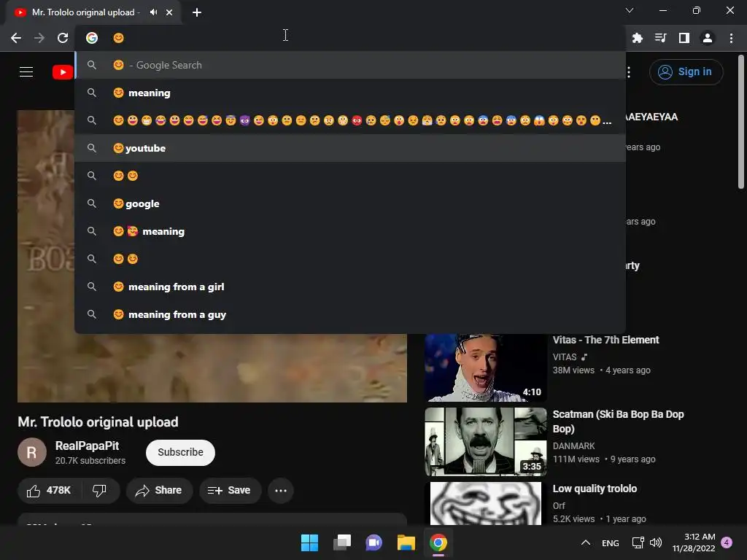Open the Chrome profile icon
This screenshot has width=747, height=560.
pyautogui.click(x=708, y=38)
